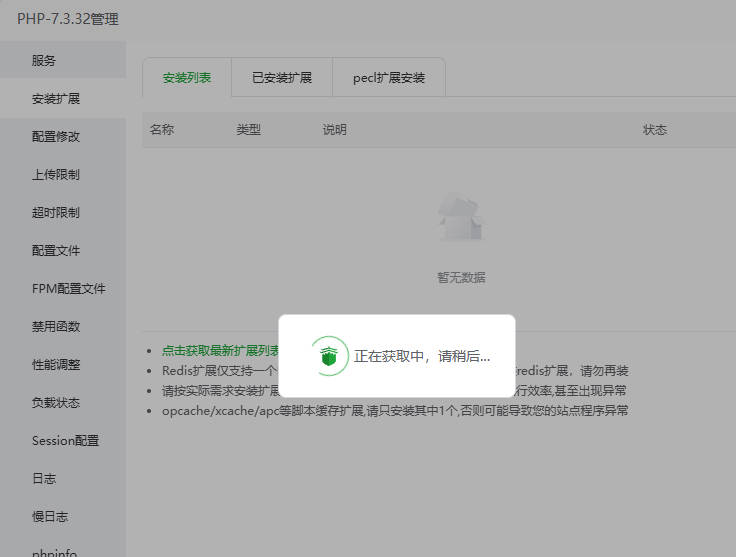Click the 暂无数据 text
The height and width of the screenshot is (557, 736).
point(461,278)
